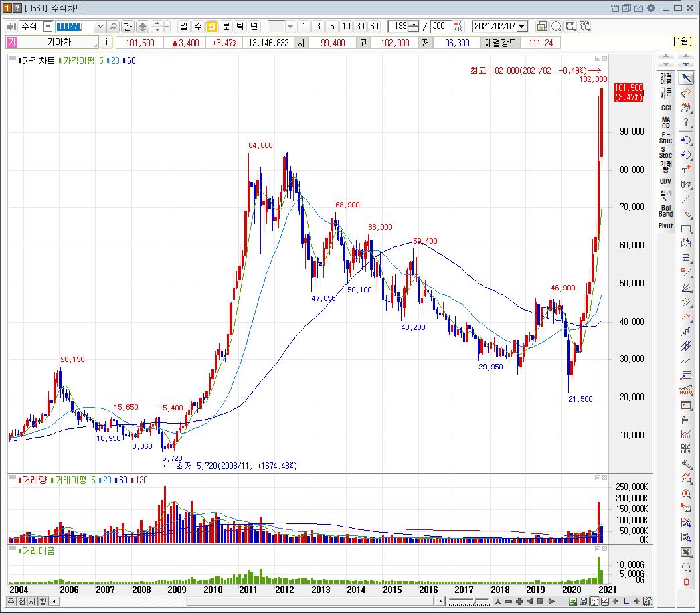The image size is (700, 613).
Task: Add the Pivot indicator
Action: coord(666,226)
